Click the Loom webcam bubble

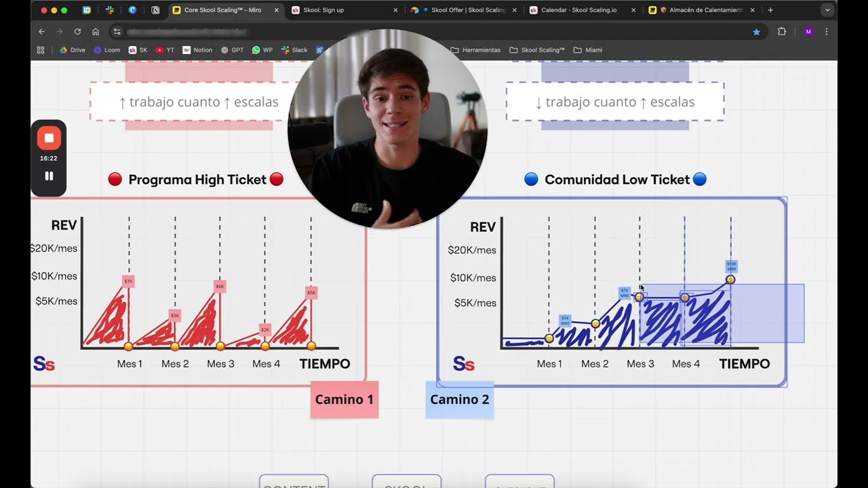388,129
